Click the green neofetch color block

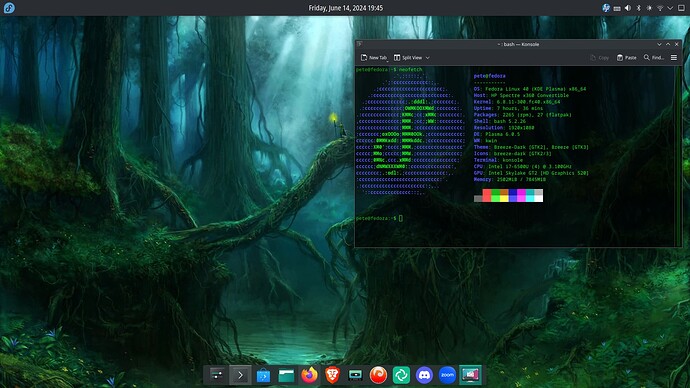(495, 195)
